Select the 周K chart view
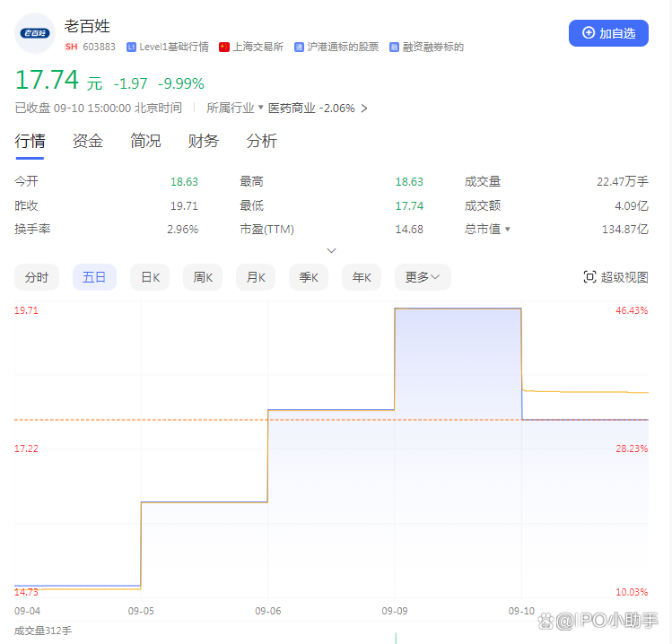This screenshot has width=672, height=644. pos(203,277)
